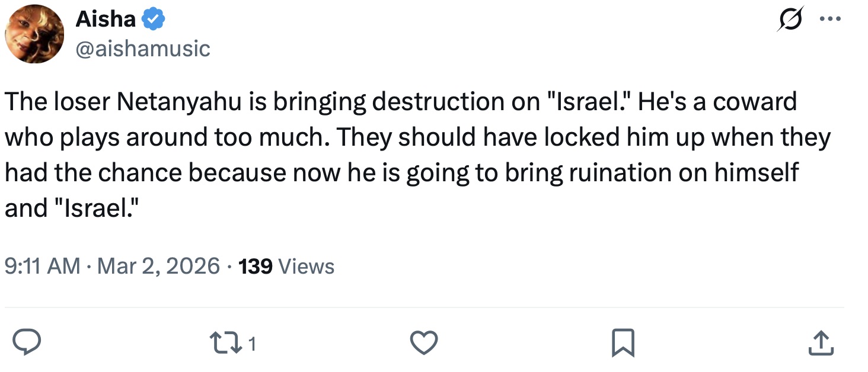
Task: Open the @aishamusic handle link
Action: pyautogui.click(x=143, y=48)
